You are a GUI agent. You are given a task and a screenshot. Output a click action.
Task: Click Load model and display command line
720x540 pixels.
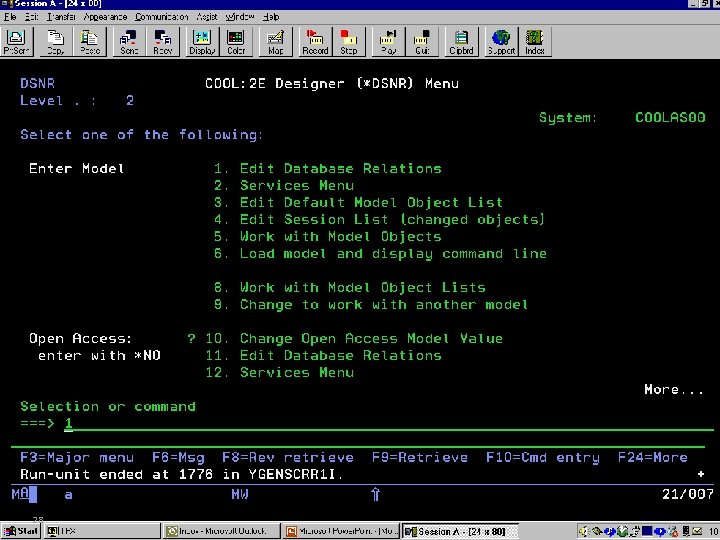pos(380,253)
